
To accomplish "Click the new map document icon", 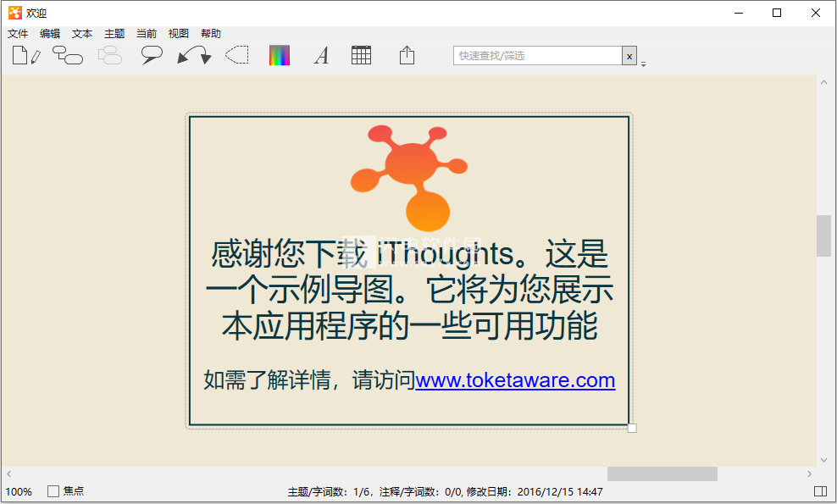I will click(26, 55).
